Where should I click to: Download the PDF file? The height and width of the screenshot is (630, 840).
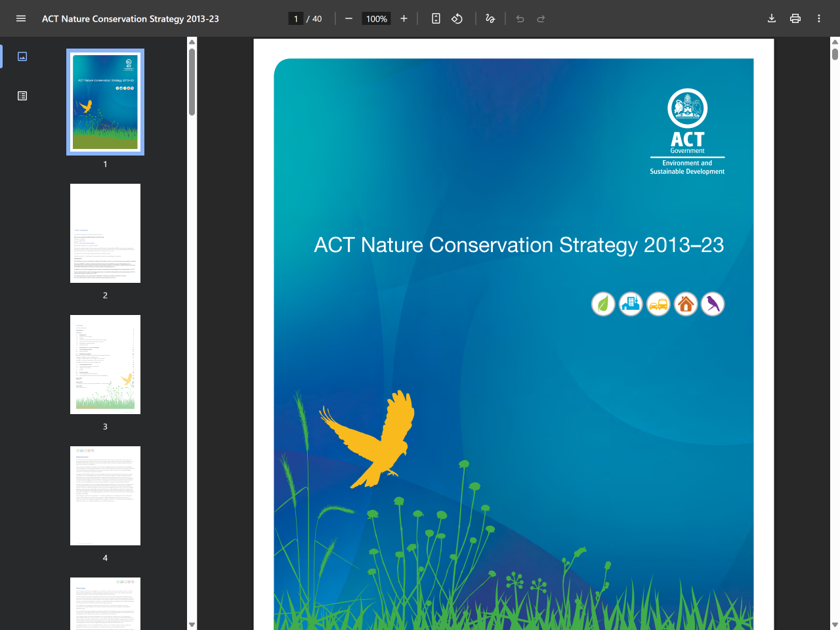pos(772,18)
